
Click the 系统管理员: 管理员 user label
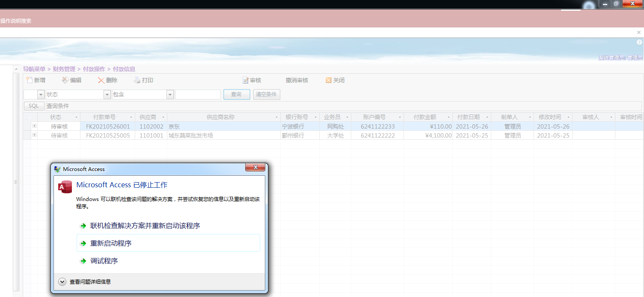[x=620, y=58]
